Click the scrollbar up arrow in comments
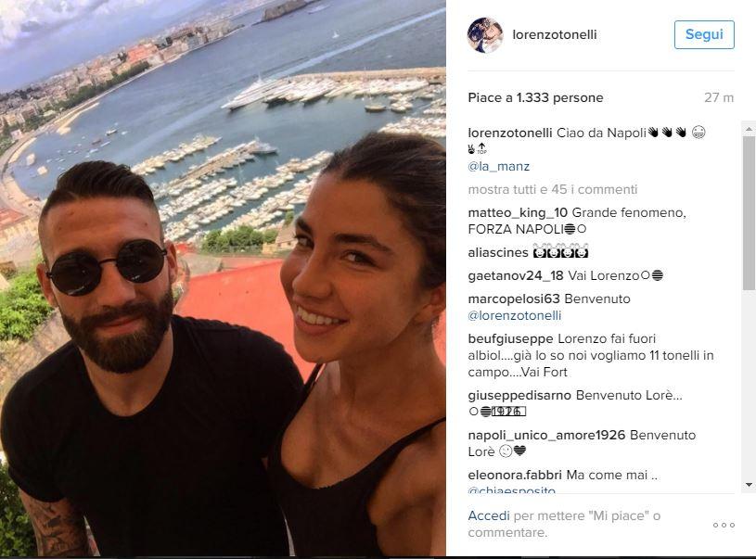 [x=749, y=129]
